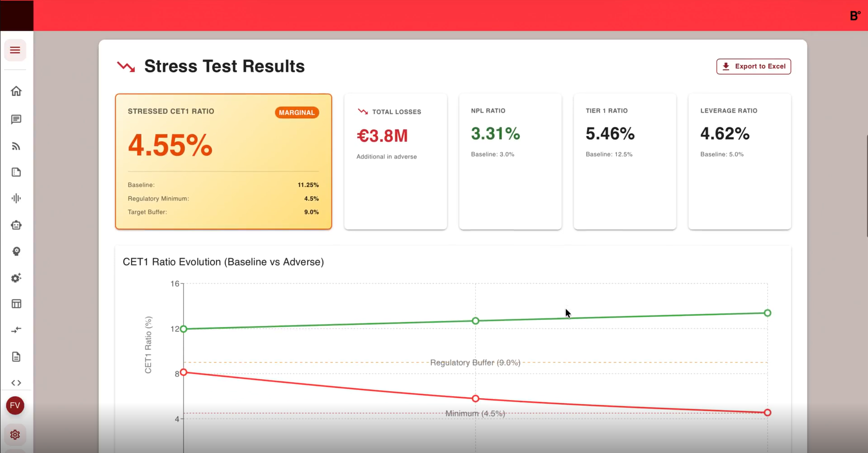868x453 pixels.
Task: Click the gears automation sidebar icon
Action: (x=16, y=278)
